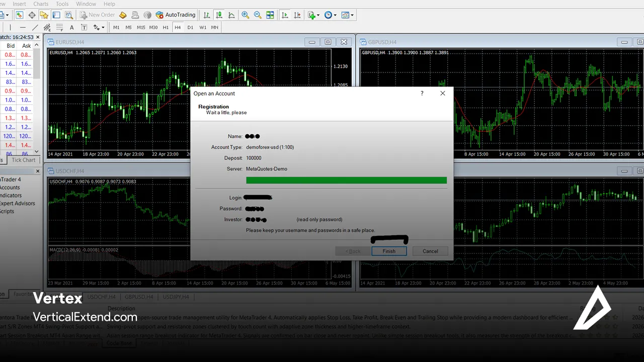The height and width of the screenshot is (362, 644).
Task: Switch timeframe to M15
Action: click(x=141, y=27)
